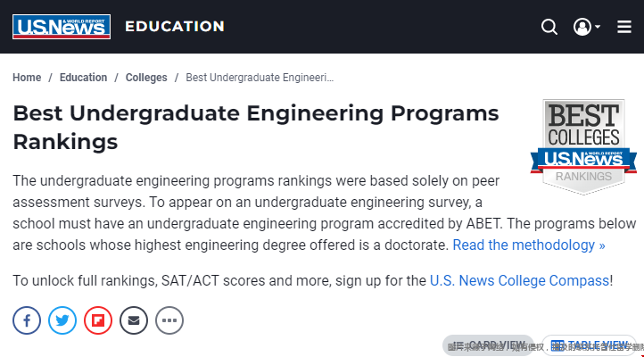The height and width of the screenshot is (357, 644).
Task: Open the search magnifier icon
Action: [x=549, y=27]
